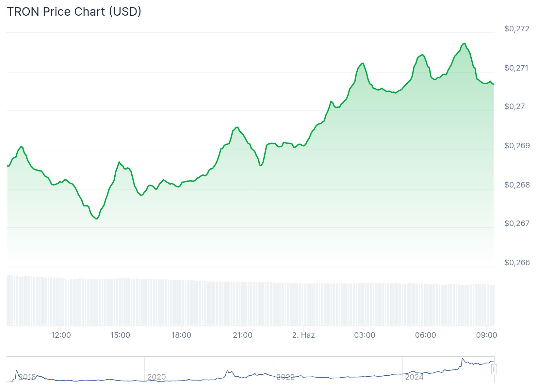This screenshot has width=537, height=392.
Task: Click the 18:00 time axis label
Action: [x=181, y=335]
